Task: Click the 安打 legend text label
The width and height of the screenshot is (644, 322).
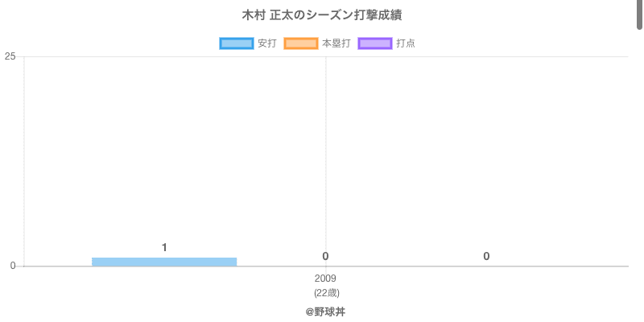Action: tap(266, 43)
